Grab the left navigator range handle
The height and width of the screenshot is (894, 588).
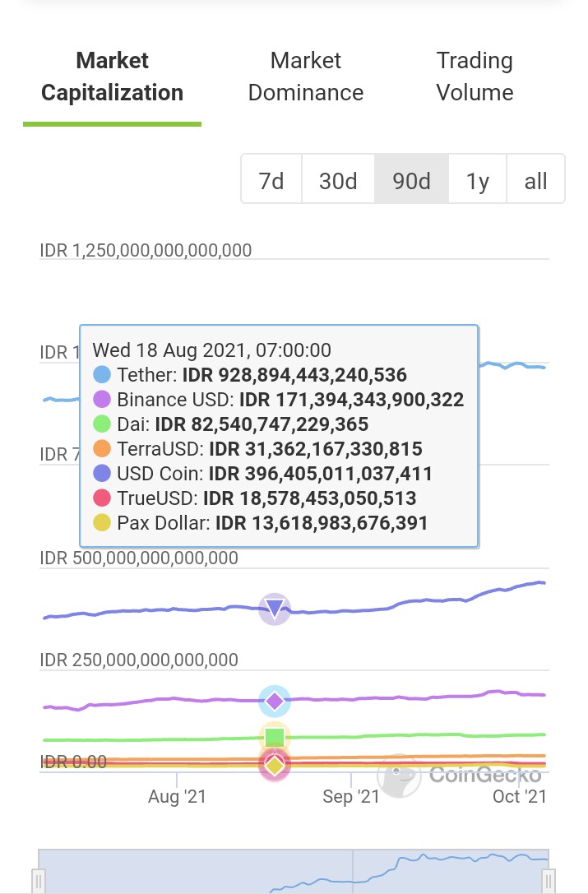coord(38,881)
